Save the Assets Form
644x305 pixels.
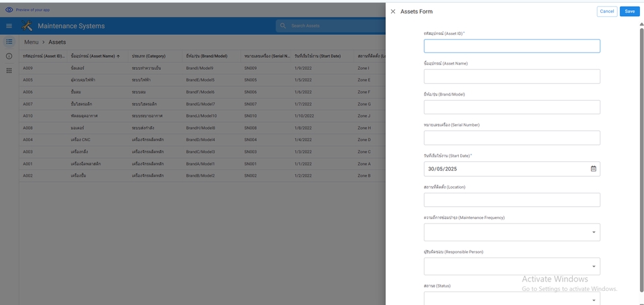click(630, 11)
